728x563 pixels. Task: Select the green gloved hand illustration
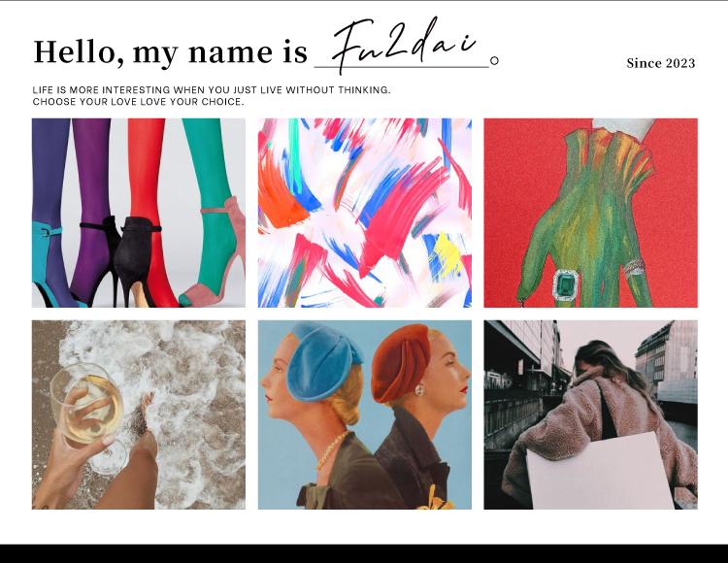[x=590, y=213]
